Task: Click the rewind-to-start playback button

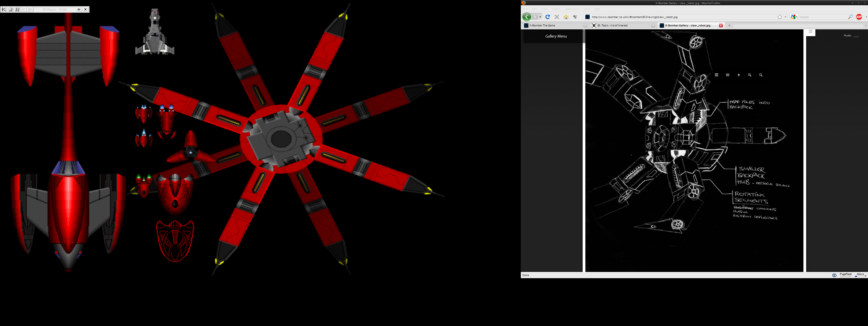Action: point(4,10)
